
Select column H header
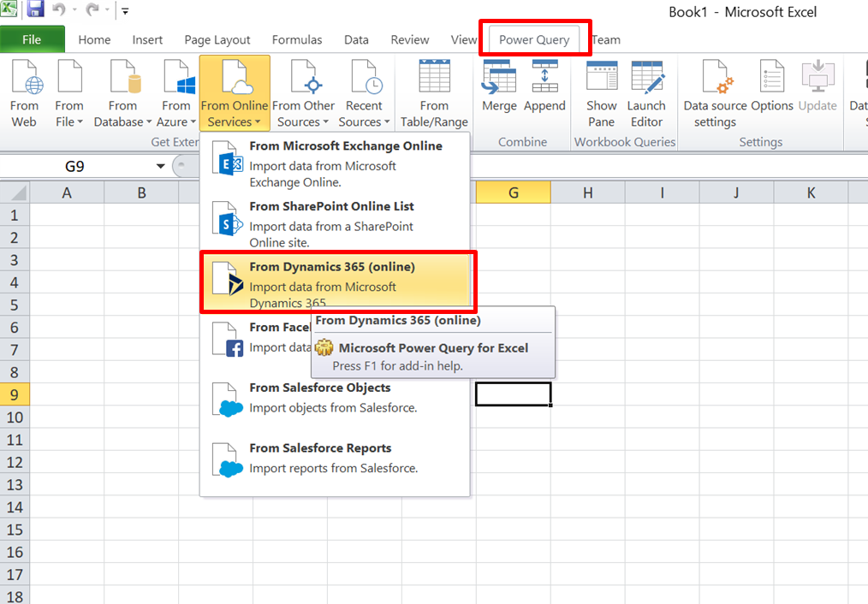(x=587, y=193)
